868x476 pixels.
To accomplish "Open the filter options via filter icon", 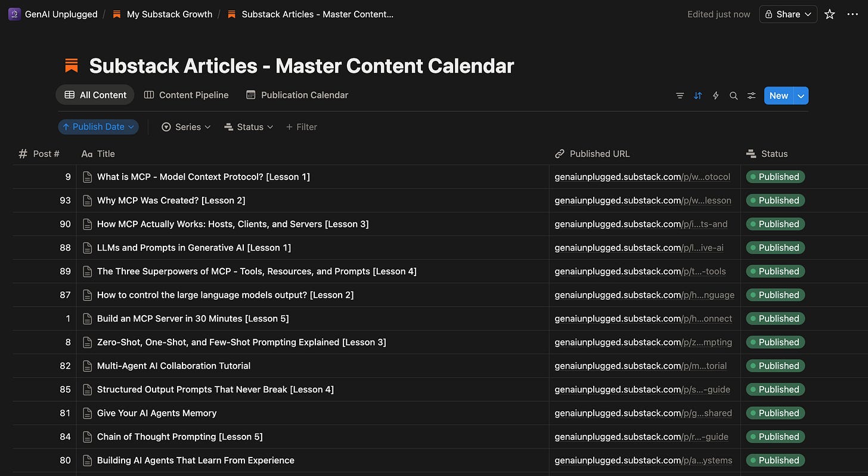I will coord(680,95).
